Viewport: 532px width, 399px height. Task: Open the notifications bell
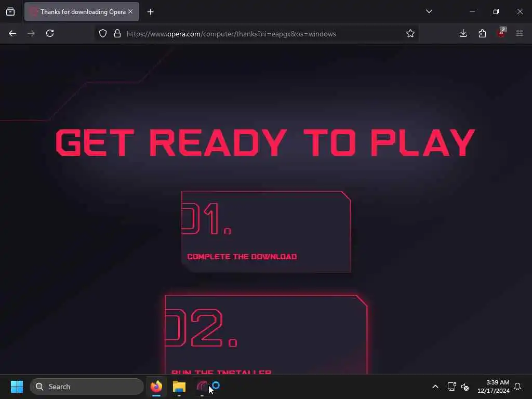[x=517, y=387]
